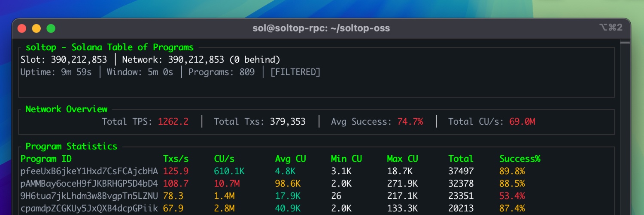This screenshot has height=215, width=644.
Task: Select the Total TPS value 1262.2
Action: click(x=173, y=122)
